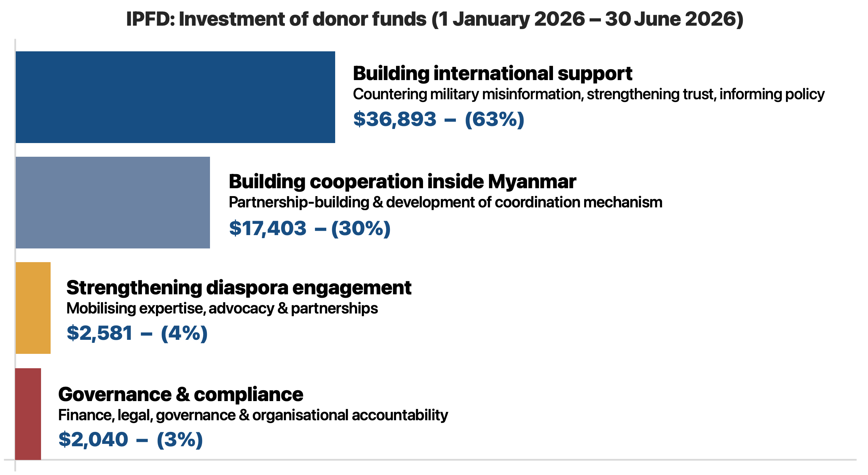Click the Building cooperation inside Myanmar heading

click(x=402, y=182)
